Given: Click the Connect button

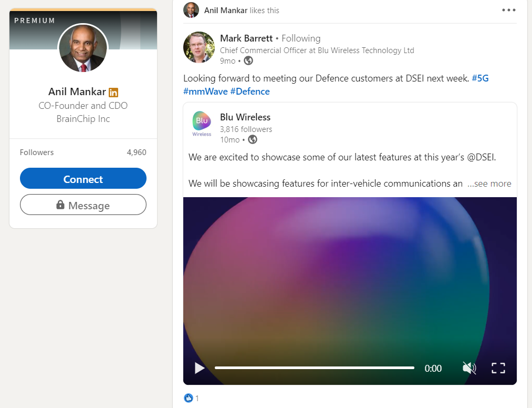Looking at the screenshot, I should 83,179.
